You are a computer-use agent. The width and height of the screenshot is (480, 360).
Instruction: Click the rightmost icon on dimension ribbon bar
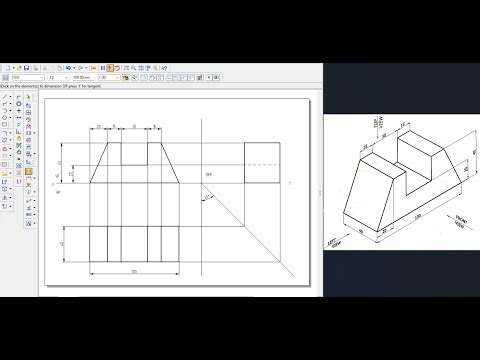click(x=216, y=77)
